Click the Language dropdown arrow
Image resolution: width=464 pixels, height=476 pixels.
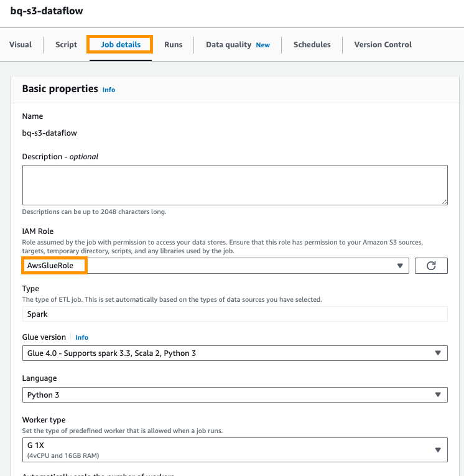click(437, 394)
